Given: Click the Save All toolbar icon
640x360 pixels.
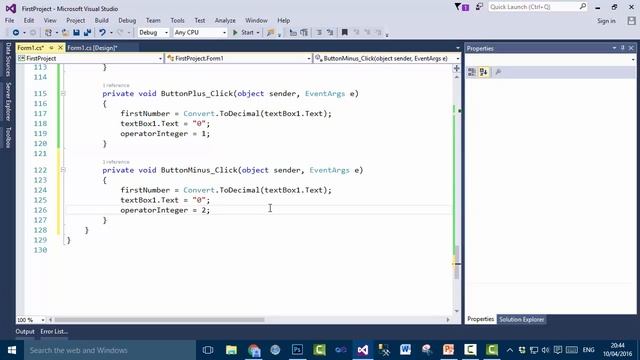Looking at the screenshot, I should (87, 33).
